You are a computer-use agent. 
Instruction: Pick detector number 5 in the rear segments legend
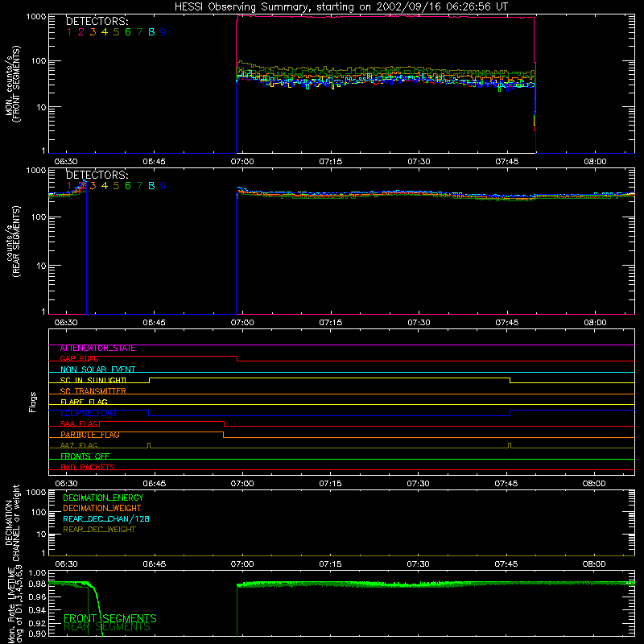[x=116, y=186]
